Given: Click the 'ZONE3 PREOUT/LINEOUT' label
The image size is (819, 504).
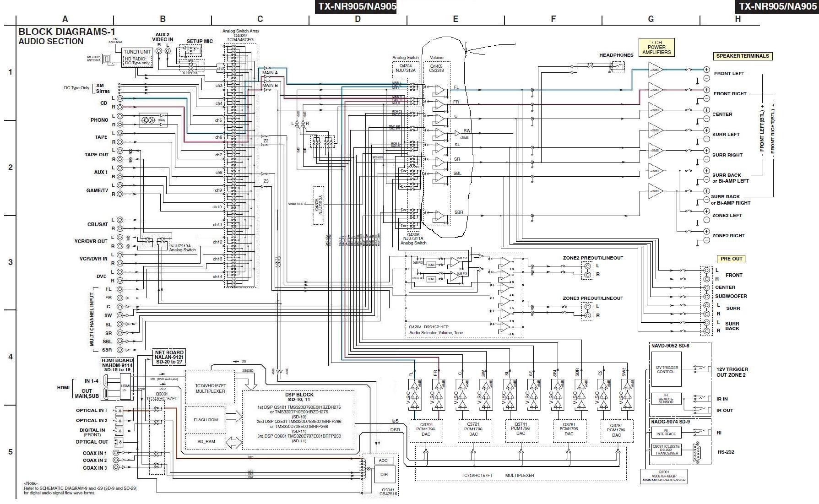Looking at the screenshot, I should tap(593, 298).
